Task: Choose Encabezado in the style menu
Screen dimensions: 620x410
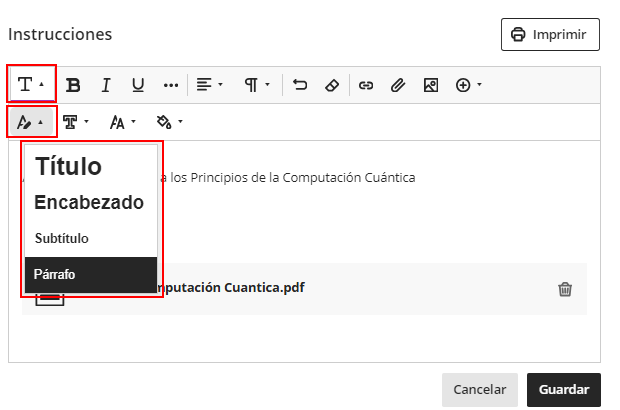Action: tap(88, 202)
